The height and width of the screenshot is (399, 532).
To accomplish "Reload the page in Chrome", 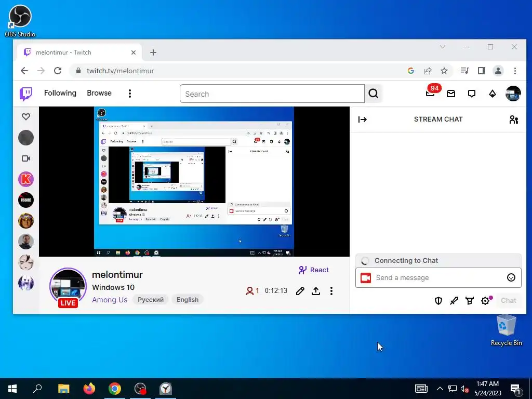I will coord(58,71).
